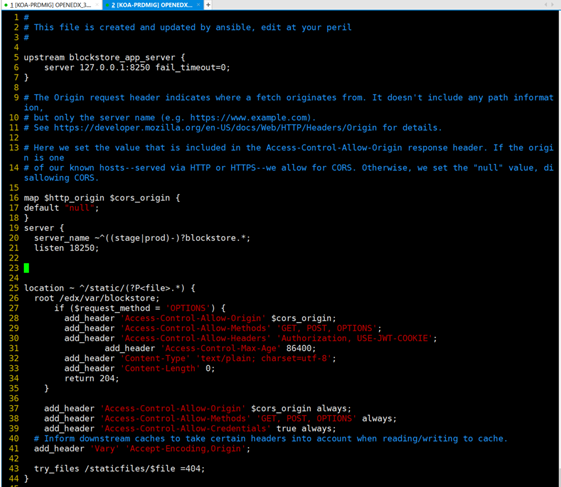
Task: Click the tab bar left arrow
Action: (x=546, y=5)
